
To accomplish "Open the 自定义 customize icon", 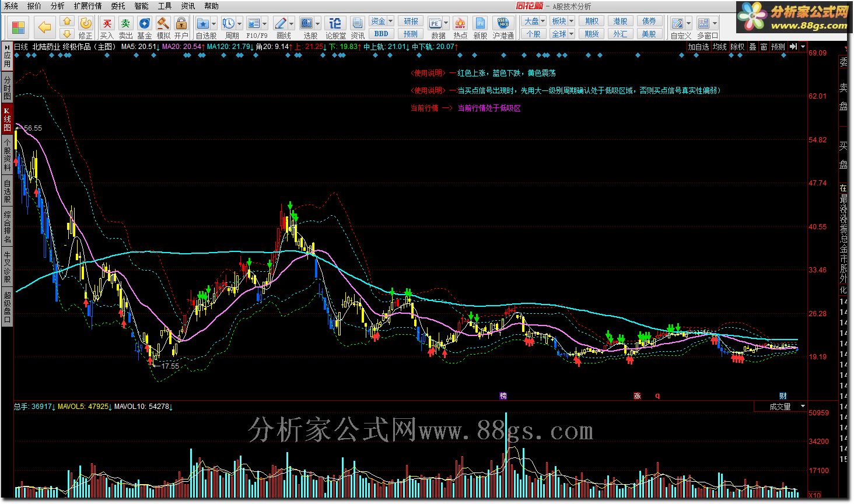I will pyautogui.click(x=678, y=23).
